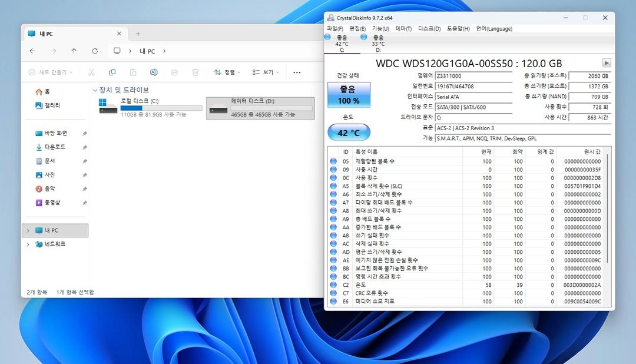636x364 pixels.
Task: Open a new File Explorer tab with plus
Action: (138, 34)
